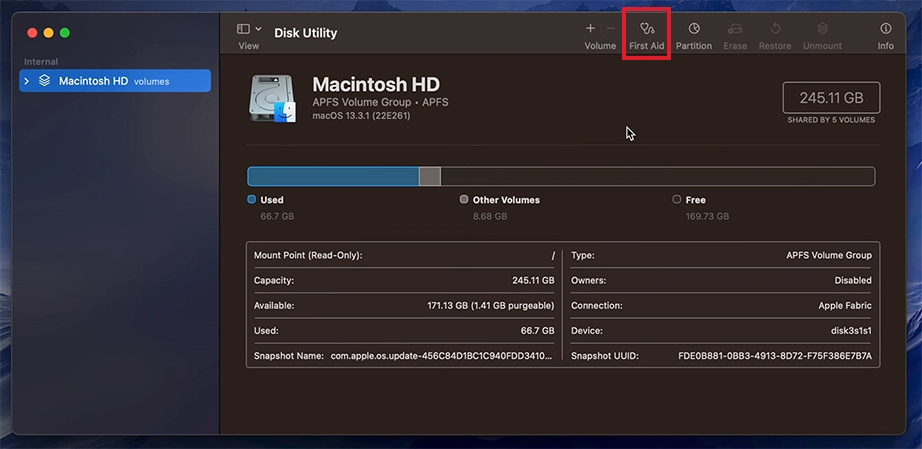Screen dimensions: 922x449
Task: Click the 'Mount Point (Read-Only):' row
Action: 404,256
